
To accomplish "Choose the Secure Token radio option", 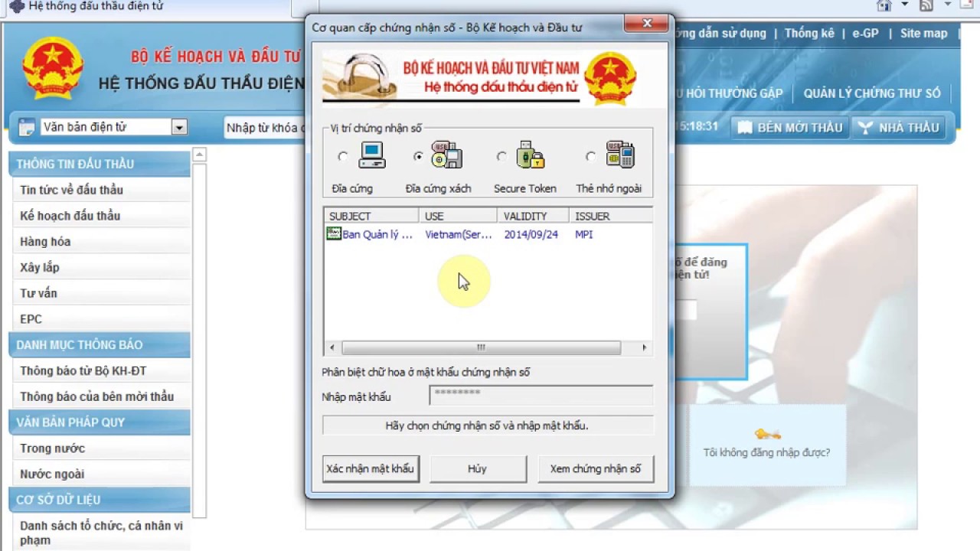I will pos(501,156).
